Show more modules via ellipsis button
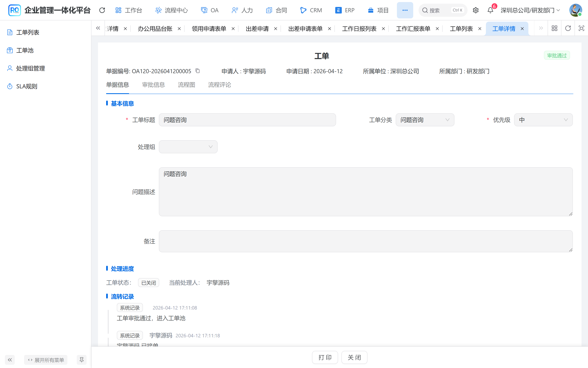This screenshot has width=588, height=368. pos(405,10)
